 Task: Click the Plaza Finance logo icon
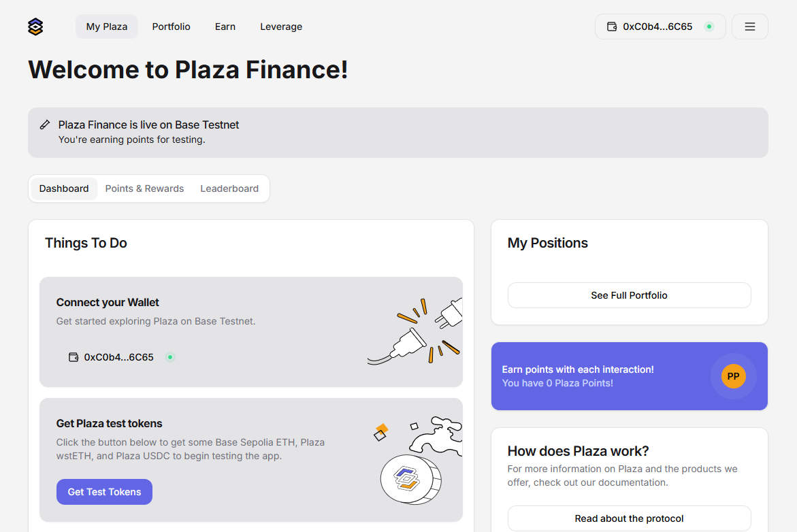coord(35,27)
